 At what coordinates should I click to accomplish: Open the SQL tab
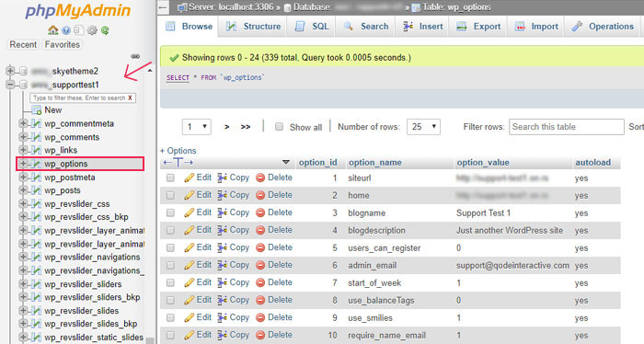(312, 27)
